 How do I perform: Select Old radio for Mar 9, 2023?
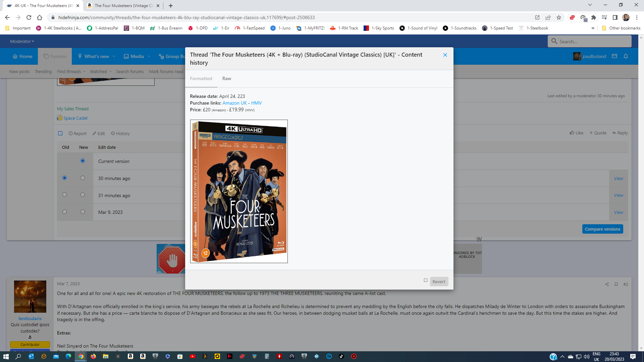[64, 212]
